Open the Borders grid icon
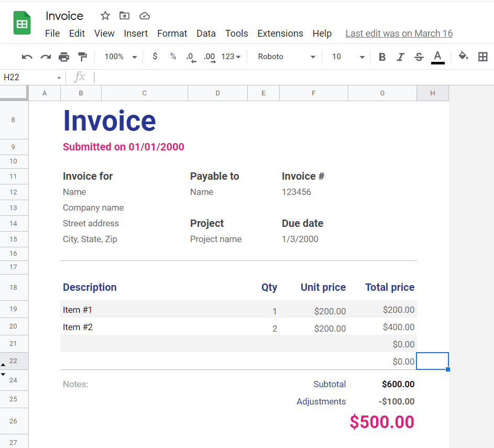494x448 pixels. [x=482, y=57]
